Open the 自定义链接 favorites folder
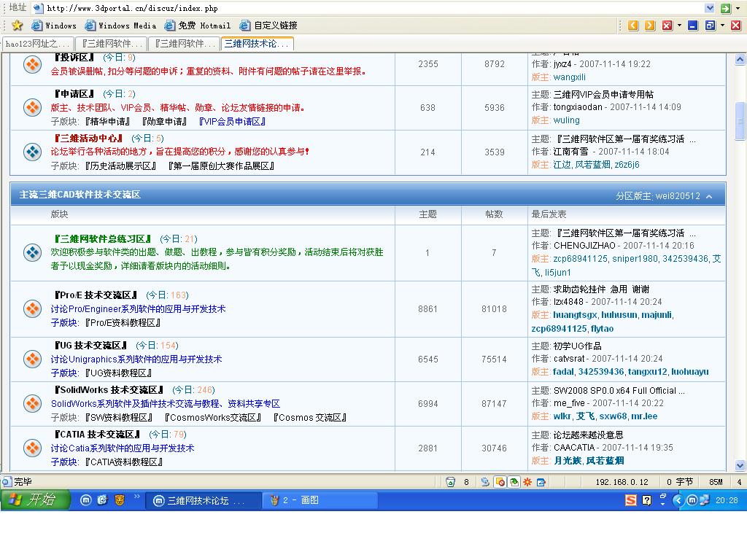 tap(268, 26)
